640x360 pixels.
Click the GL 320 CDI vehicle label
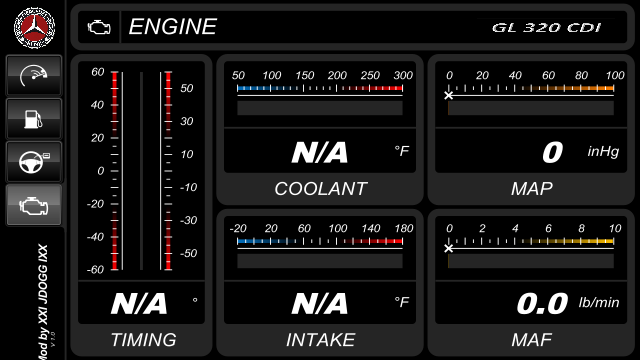546,28
